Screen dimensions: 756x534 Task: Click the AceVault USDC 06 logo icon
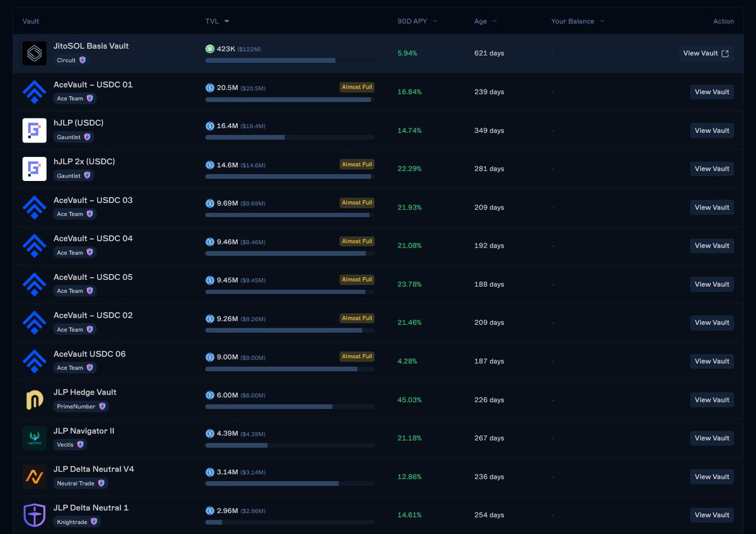[x=35, y=361]
